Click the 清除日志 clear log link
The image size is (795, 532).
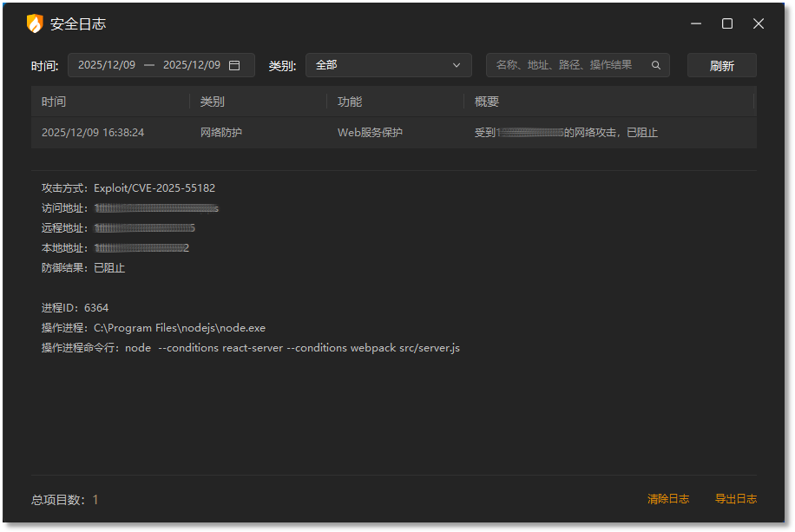click(x=667, y=499)
